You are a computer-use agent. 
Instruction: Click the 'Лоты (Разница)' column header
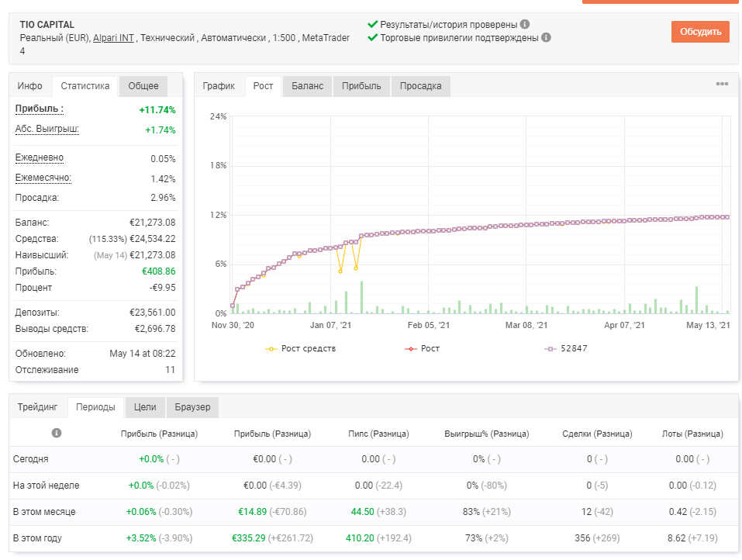point(692,434)
